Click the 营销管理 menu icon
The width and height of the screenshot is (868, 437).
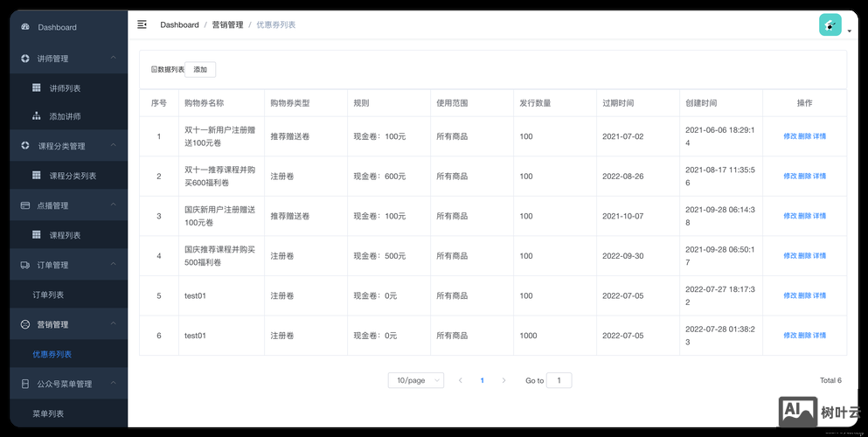[x=24, y=324]
